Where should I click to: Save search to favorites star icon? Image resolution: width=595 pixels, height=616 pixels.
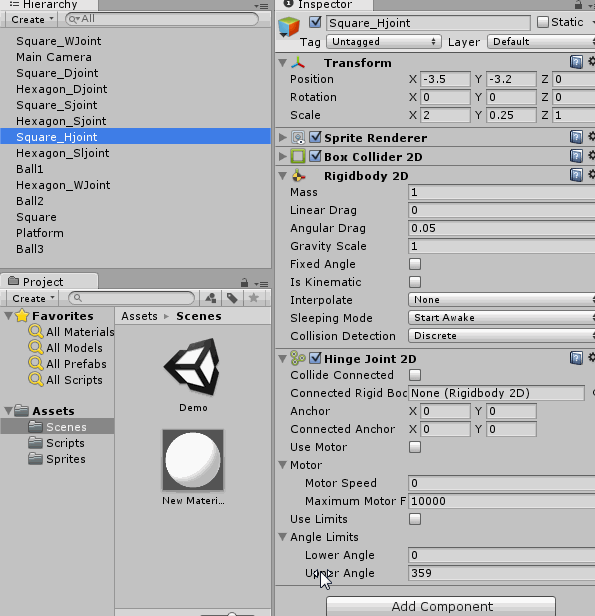254,298
